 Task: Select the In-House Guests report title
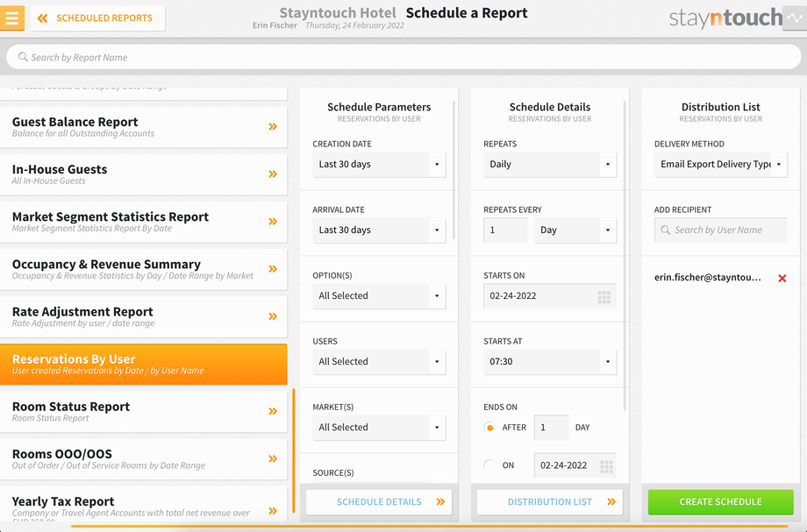60,169
